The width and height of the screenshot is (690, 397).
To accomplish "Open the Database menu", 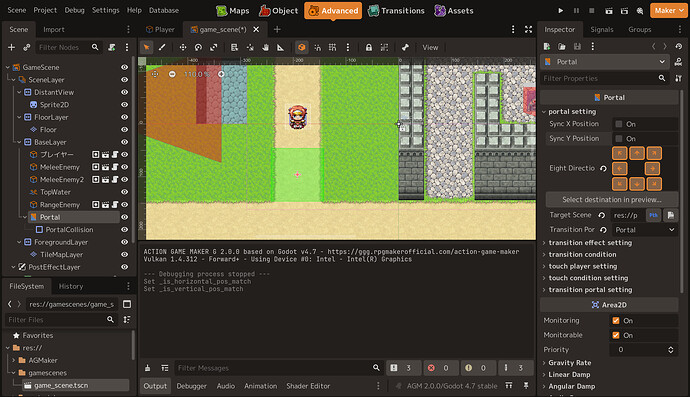I will pyautogui.click(x=164, y=10).
